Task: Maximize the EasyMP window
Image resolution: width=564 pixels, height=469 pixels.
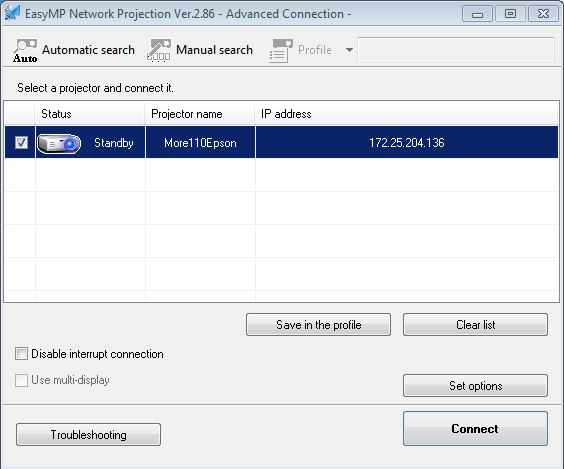Action: pos(510,14)
